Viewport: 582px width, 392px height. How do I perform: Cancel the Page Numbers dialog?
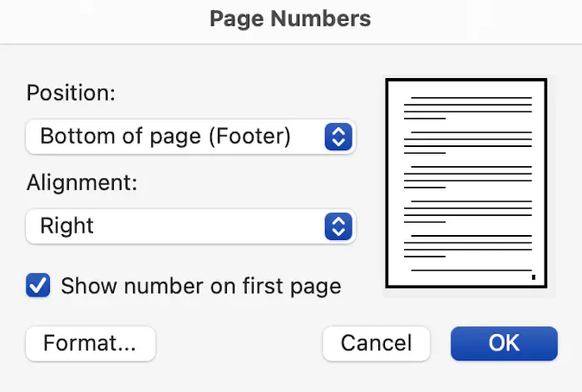click(376, 343)
